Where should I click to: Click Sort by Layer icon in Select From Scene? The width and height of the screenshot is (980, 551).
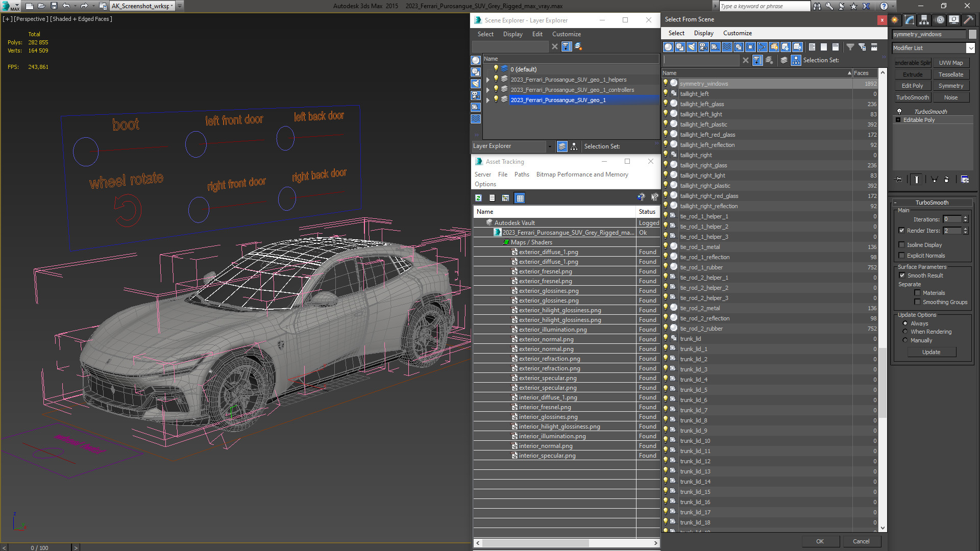click(x=784, y=60)
